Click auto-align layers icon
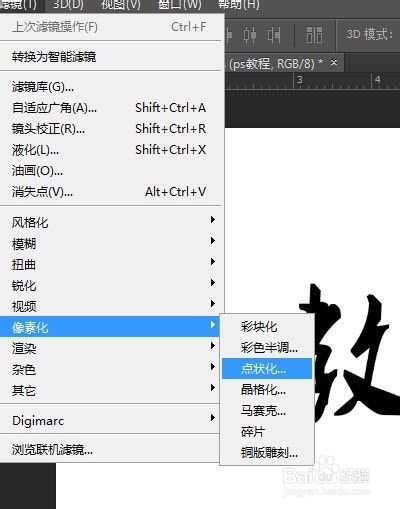 314,35
